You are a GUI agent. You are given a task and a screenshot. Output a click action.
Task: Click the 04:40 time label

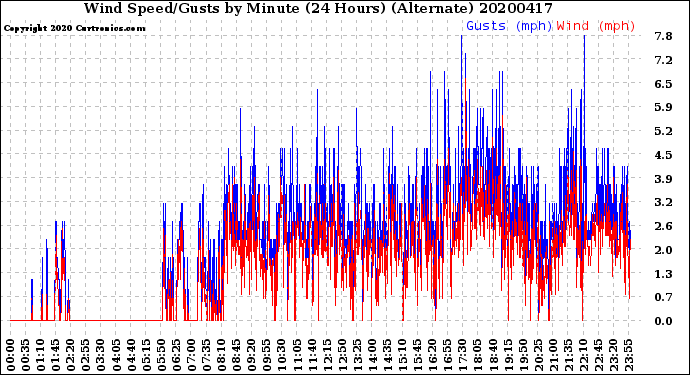tap(131, 355)
